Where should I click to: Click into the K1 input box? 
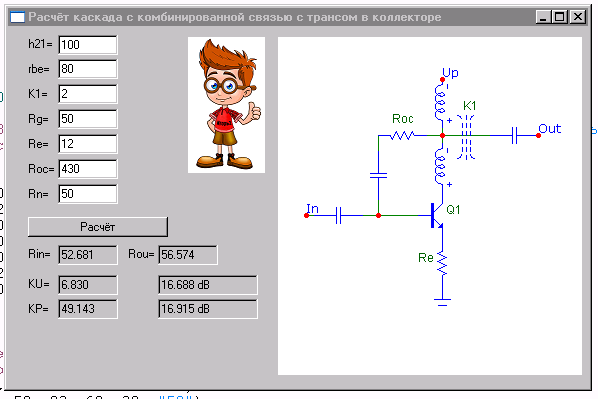click(x=88, y=94)
